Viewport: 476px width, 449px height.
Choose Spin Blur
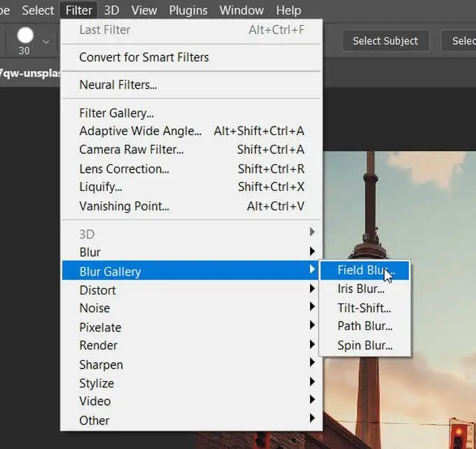coord(365,345)
